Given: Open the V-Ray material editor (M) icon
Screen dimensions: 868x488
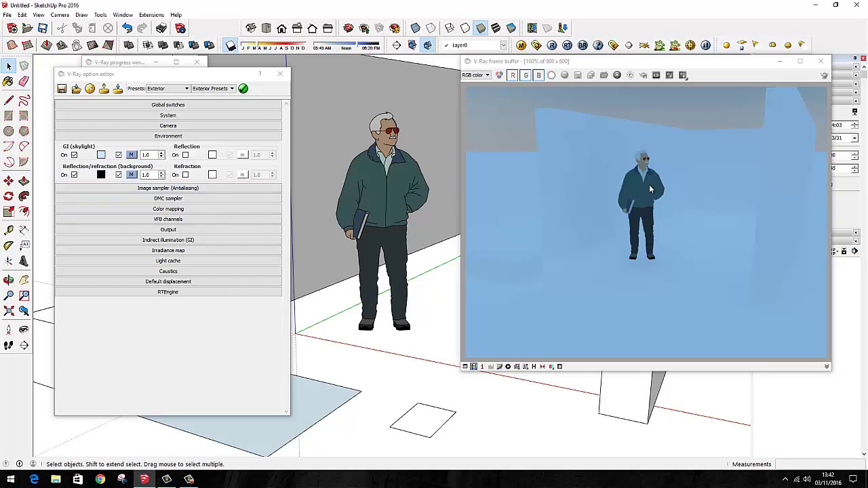Looking at the screenshot, I should pos(521,45).
